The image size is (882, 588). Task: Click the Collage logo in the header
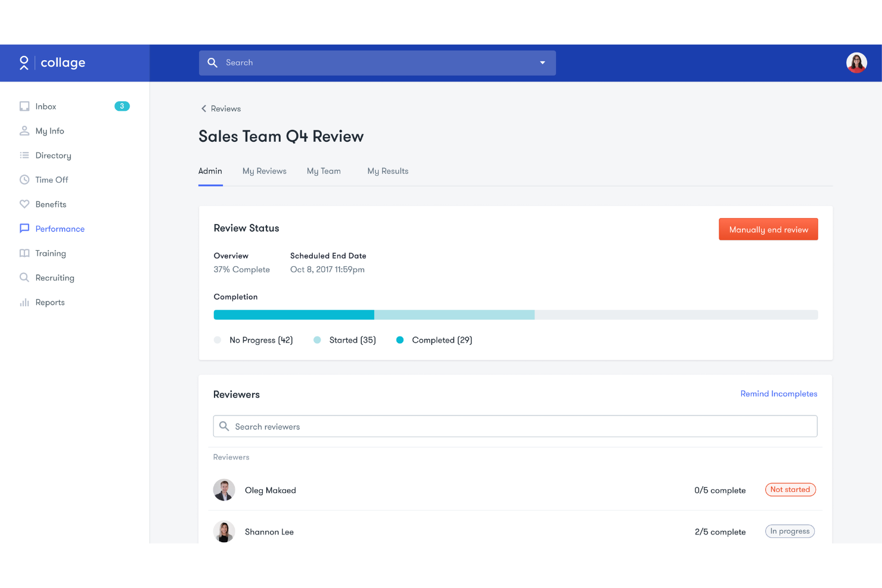(51, 63)
